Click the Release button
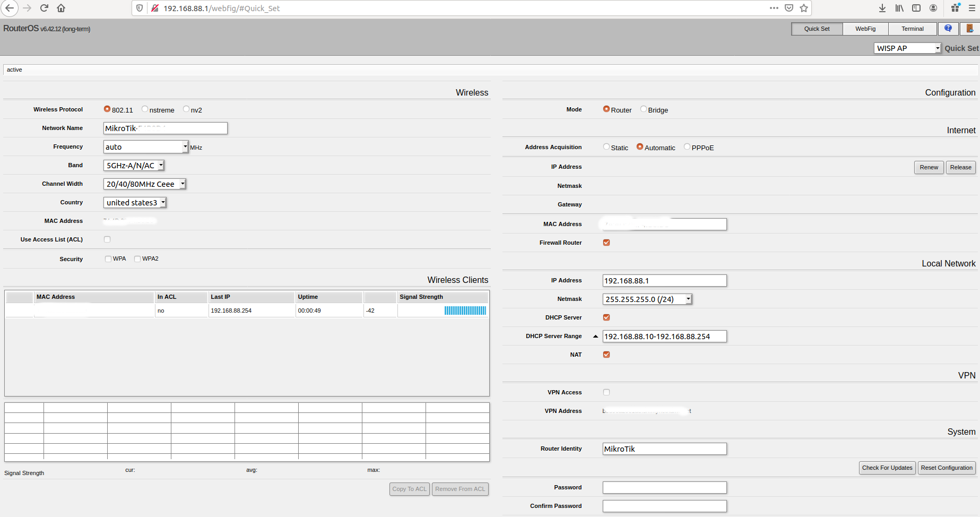The height and width of the screenshot is (517, 980). 961,167
